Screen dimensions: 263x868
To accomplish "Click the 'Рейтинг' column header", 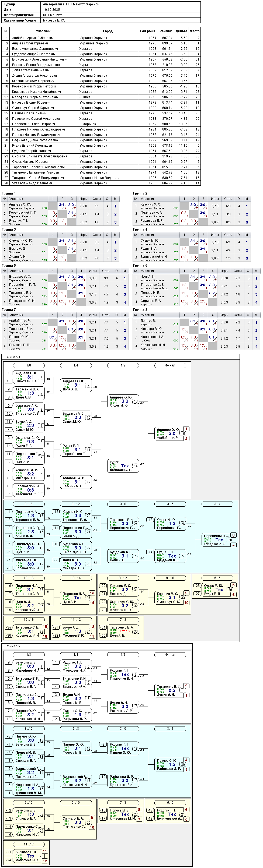I will [x=166, y=31].
